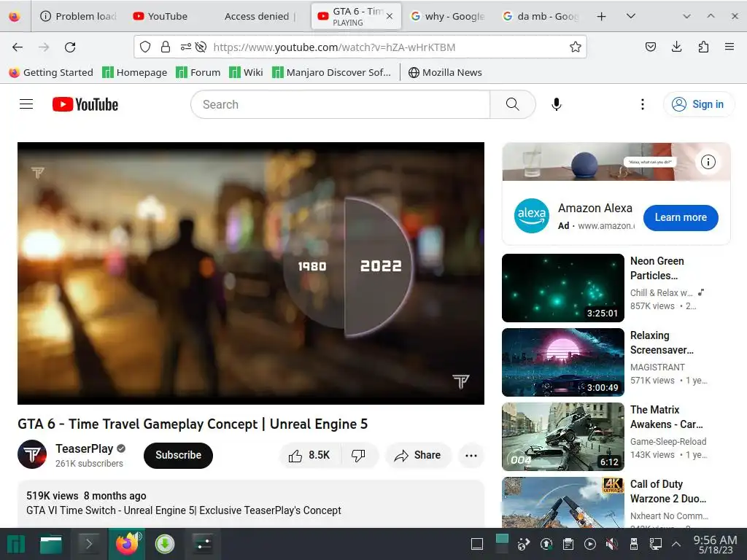
Task: Click the ad info icon
Action: [708, 162]
